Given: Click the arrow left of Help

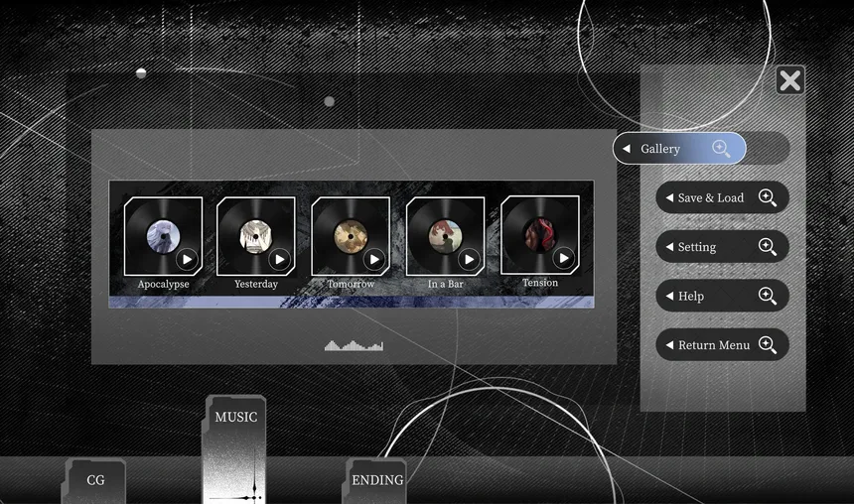Looking at the screenshot, I should pos(669,296).
